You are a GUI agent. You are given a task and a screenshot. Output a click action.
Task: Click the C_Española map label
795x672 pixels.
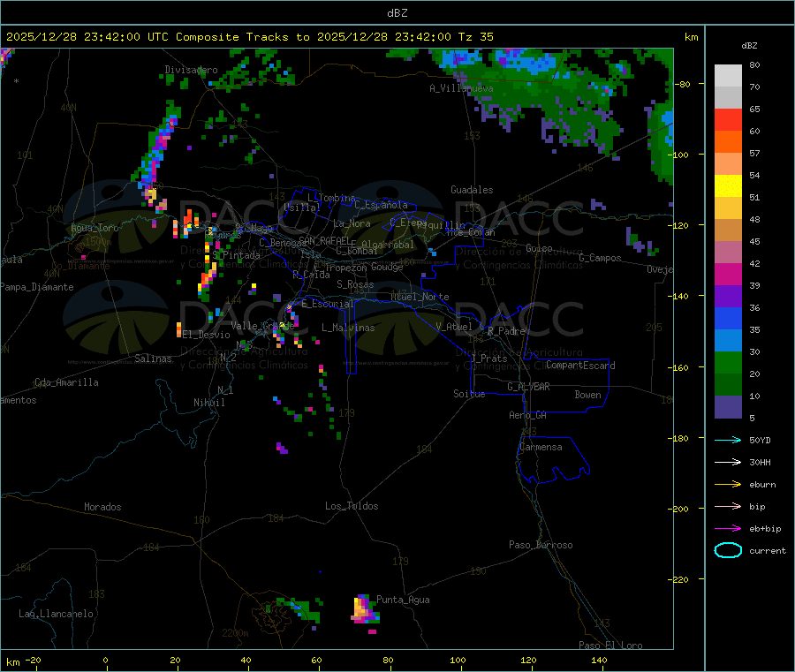click(x=381, y=205)
